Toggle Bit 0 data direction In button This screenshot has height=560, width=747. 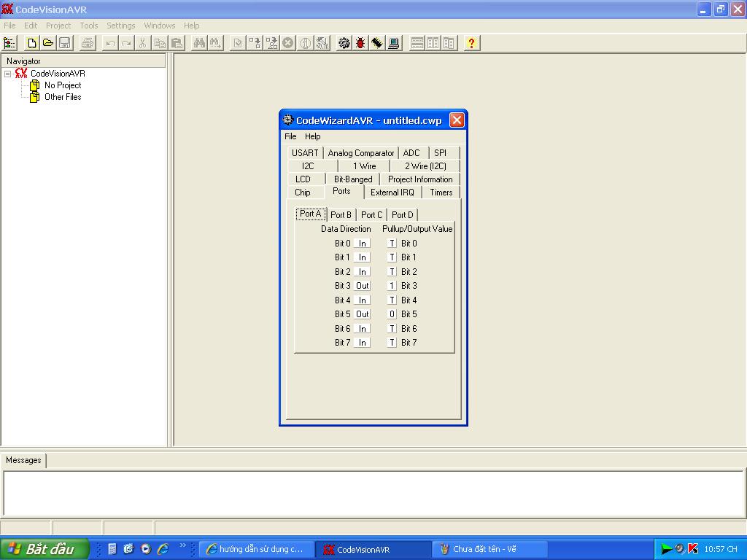[362, 244]
